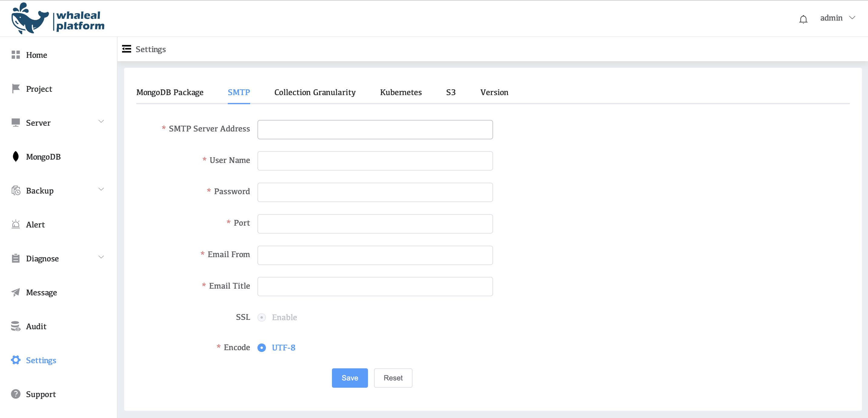Click the Settings sidebar label
The width and height of the screenshot is (868, 418).
(x=41, y=360)
